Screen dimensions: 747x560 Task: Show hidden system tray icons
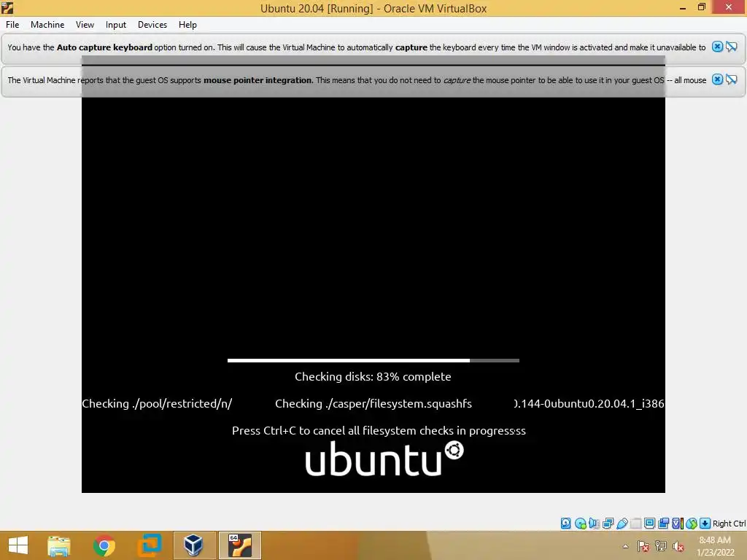[625, 546]
